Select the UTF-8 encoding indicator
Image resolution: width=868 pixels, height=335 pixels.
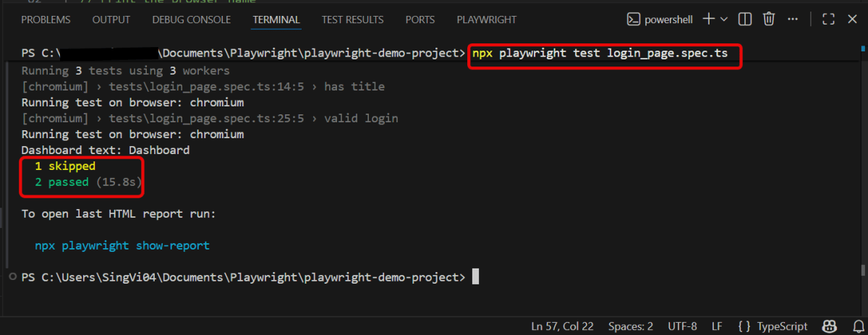pyautogui.click(x=681, y=326)
